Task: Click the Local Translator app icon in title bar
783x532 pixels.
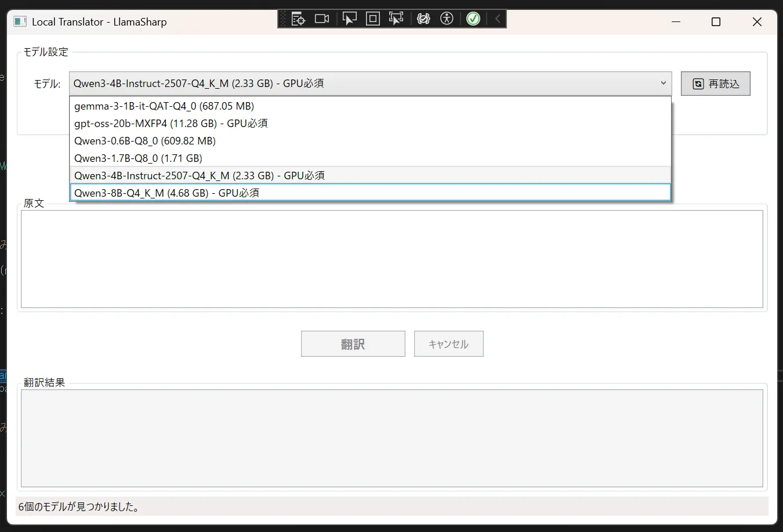Action: 20,22
